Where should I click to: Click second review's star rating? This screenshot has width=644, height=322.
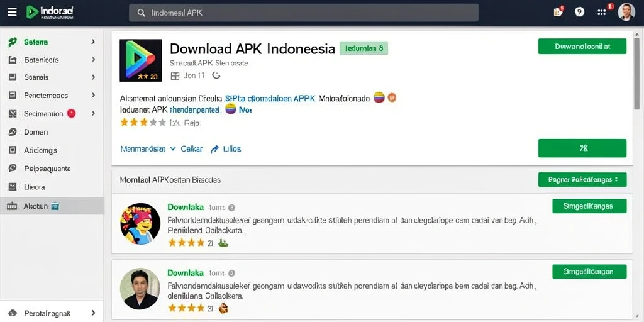[x=186, y=308]
